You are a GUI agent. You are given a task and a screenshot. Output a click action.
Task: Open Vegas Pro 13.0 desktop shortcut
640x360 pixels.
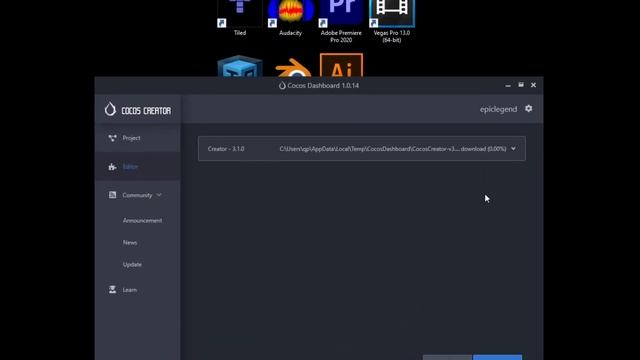pyautogui.click(x=391, y=21)
